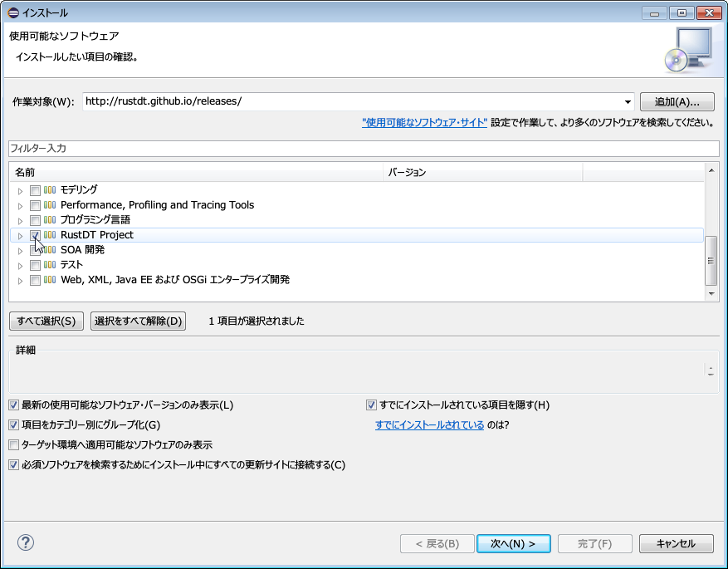Select the テスト row text
Screen dimensions: 728x569
tap(71, 265)
